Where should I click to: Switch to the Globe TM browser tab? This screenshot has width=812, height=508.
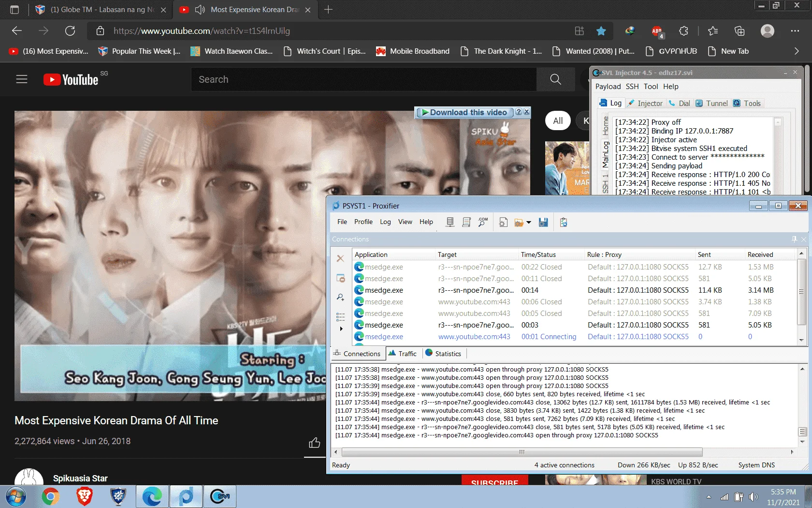coord(101,9)
